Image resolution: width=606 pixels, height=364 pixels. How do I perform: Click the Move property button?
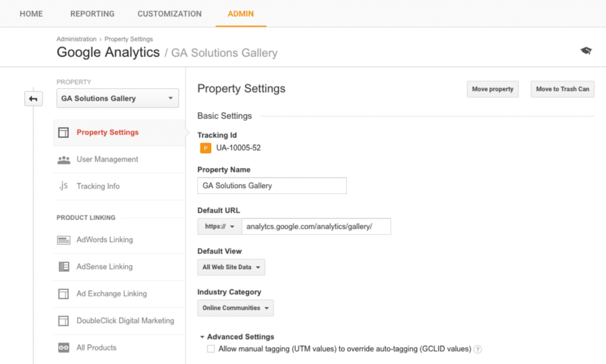(x=493, y=89)
